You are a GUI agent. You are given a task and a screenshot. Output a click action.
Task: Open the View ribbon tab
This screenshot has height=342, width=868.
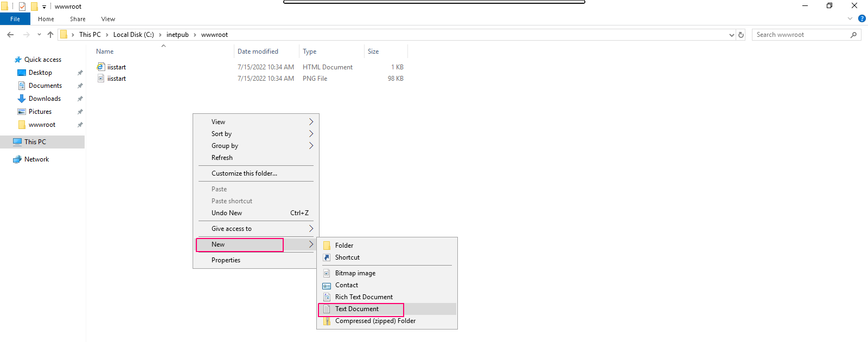tap(108, 19)
